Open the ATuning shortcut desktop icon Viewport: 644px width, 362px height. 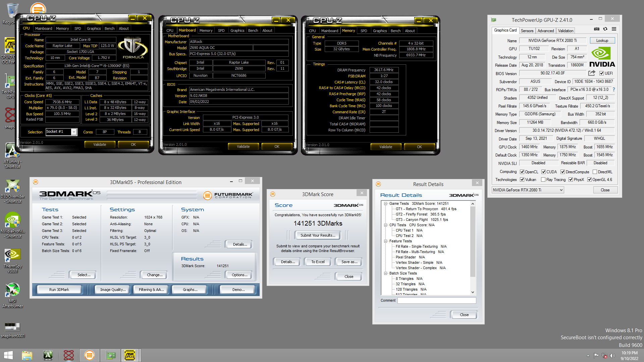coord(12,156)
